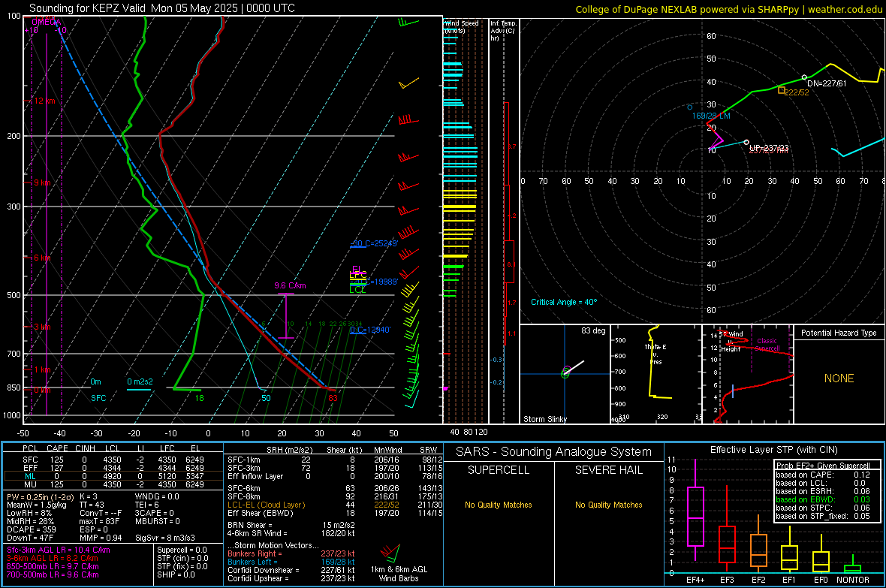Click 'No Quality Matches' under SEVERE HAIL
The width and height of the screenshot is (886, 588).
[x=608, y=505]
